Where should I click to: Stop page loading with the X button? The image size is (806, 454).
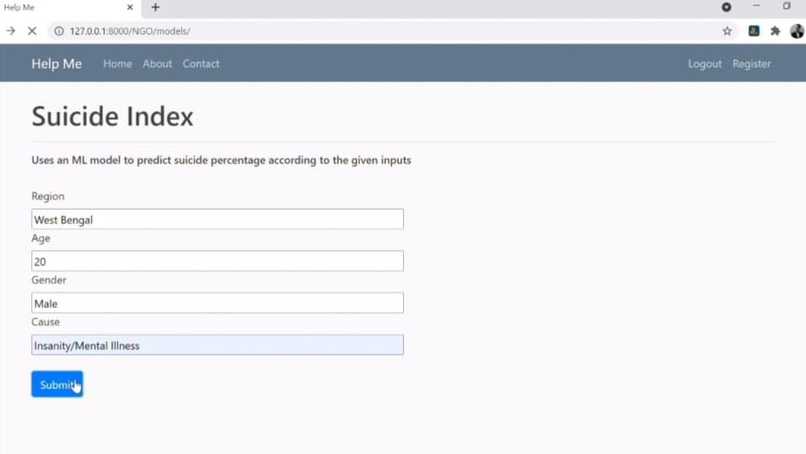[32, 31]
